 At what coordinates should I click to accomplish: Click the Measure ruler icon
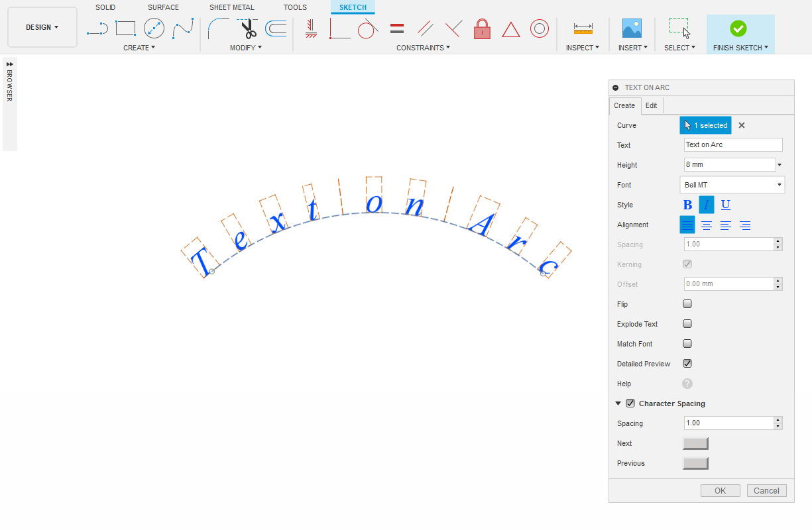tap(583, 28)
